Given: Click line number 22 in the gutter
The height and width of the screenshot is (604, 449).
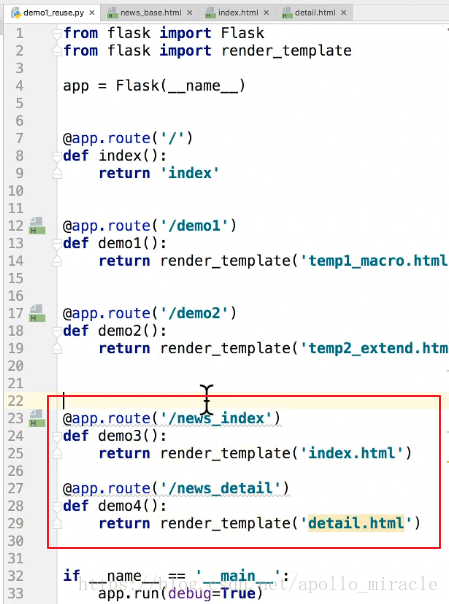Looking at the screenshot, I should pos(16,401).
